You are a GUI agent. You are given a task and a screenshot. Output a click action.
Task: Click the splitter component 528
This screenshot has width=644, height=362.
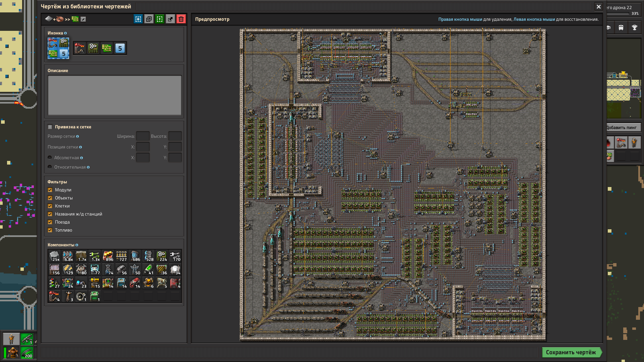pyautogui.click(x=148, y=256)
